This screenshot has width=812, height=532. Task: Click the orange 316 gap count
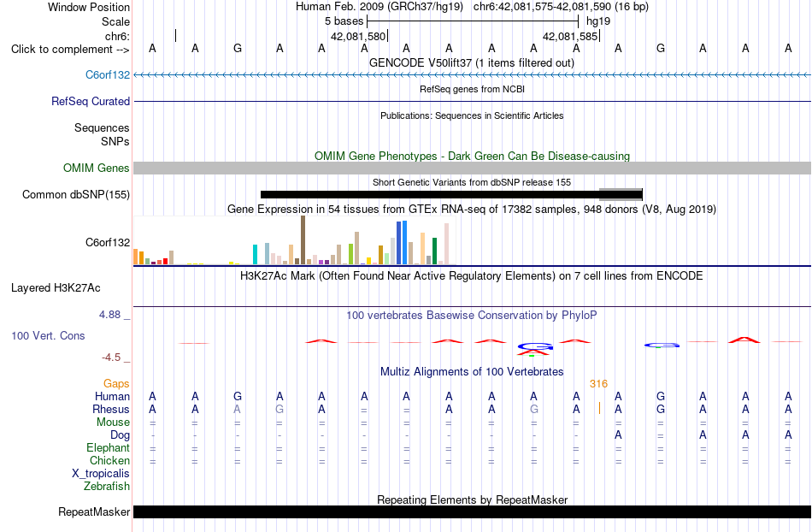pyautogui.click(x=598, y=383)
